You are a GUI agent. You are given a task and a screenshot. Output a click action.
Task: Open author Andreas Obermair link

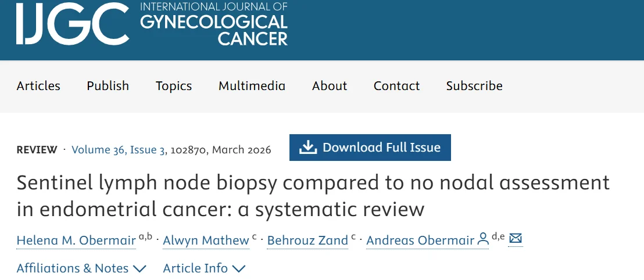point(420,240)
